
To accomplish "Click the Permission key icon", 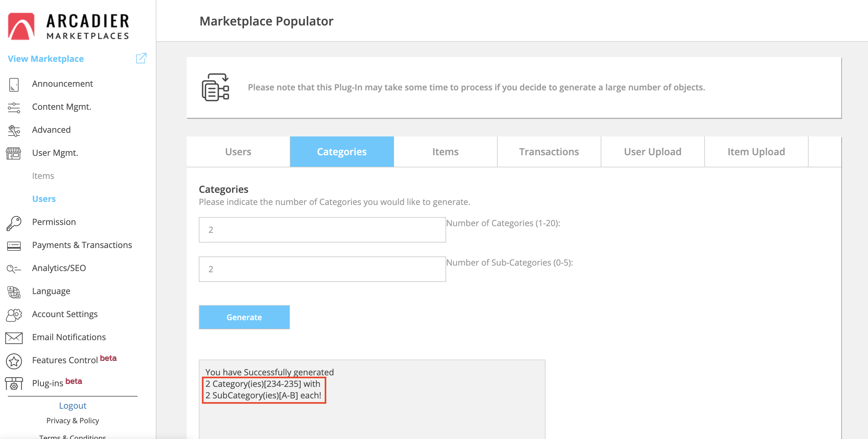I will click(14, 223).
